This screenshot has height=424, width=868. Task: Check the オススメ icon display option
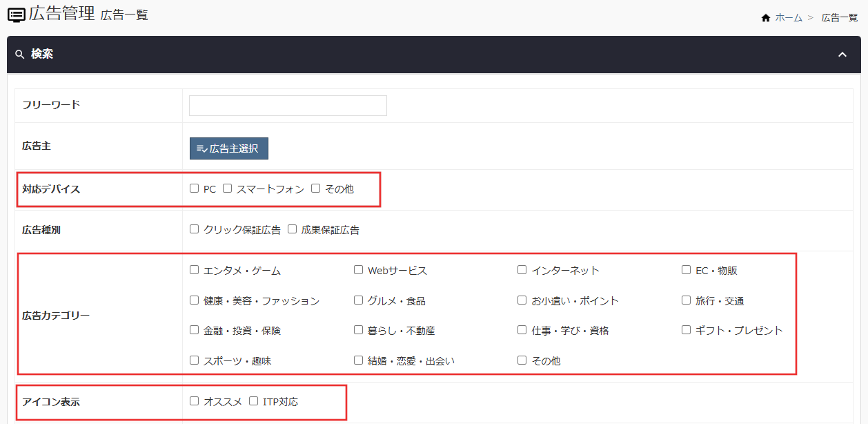[x=193, y=399]
